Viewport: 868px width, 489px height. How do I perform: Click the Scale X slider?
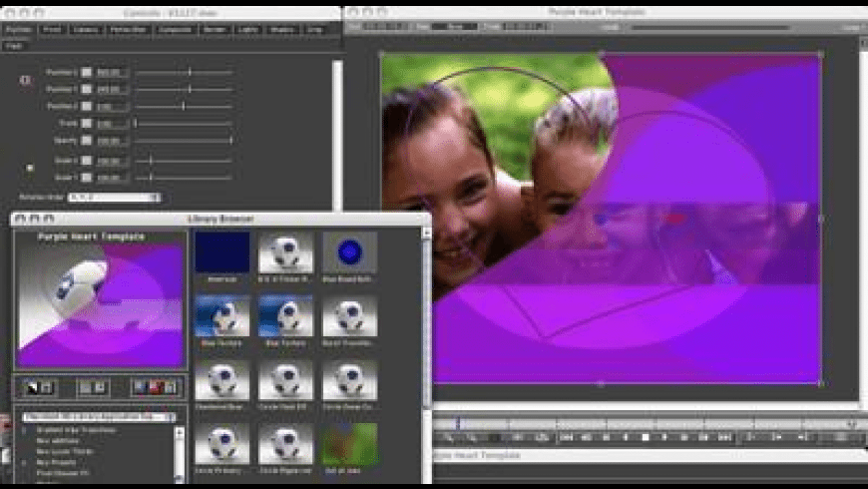click(x=184, y=160)
